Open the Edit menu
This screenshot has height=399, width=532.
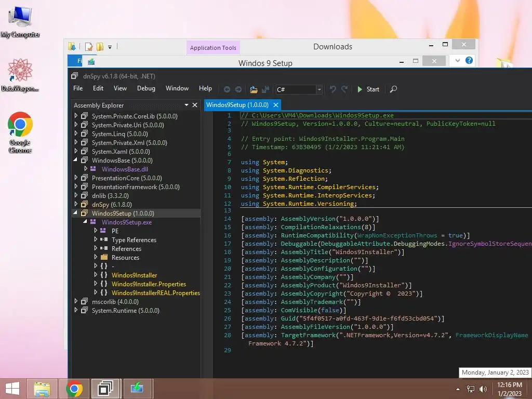pyautogui.click(x=98, y=88)
